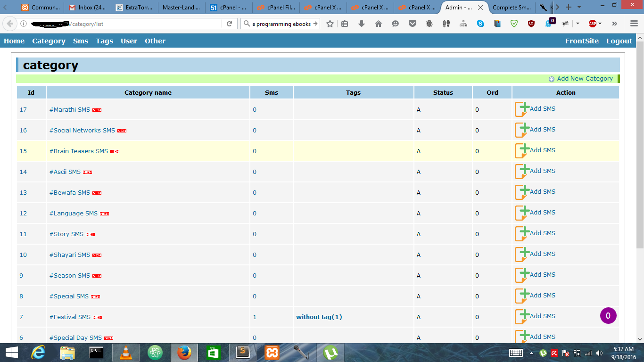Show hidden system tray icons
The image size is (644, 362).
click(x=532, y=353)
